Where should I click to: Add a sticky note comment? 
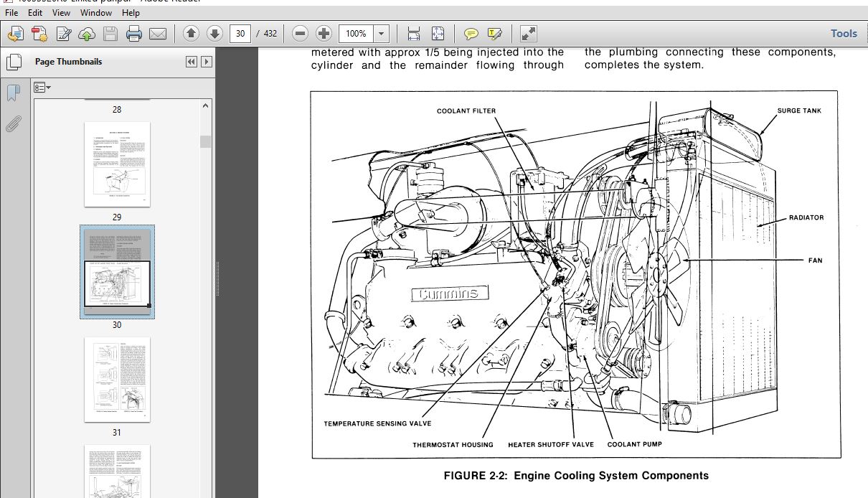coord(471,33)
